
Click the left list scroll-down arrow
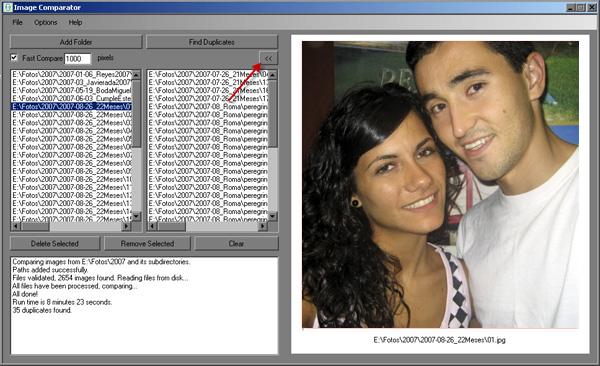136,217
